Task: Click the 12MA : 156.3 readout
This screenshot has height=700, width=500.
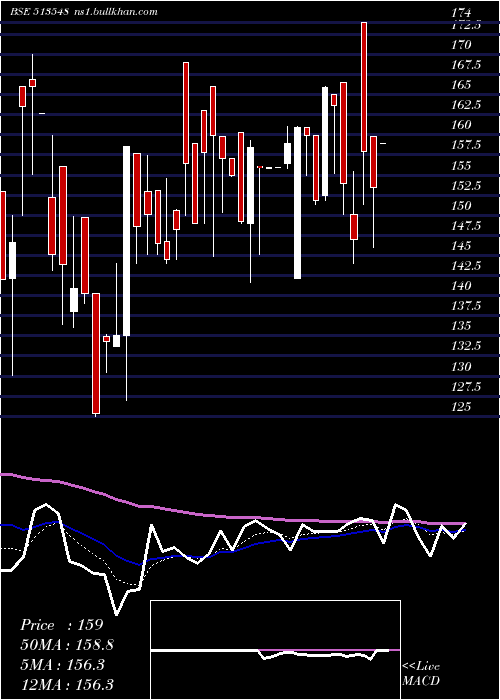Action: pos(67,685)
